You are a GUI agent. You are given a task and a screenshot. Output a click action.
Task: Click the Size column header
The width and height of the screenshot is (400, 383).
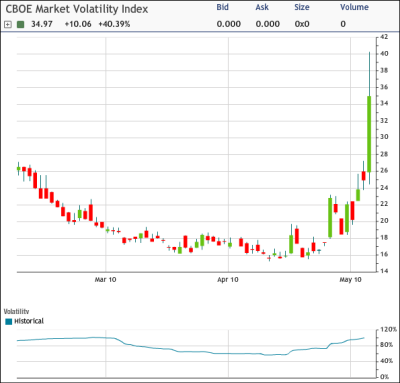[x=302, y=7]
